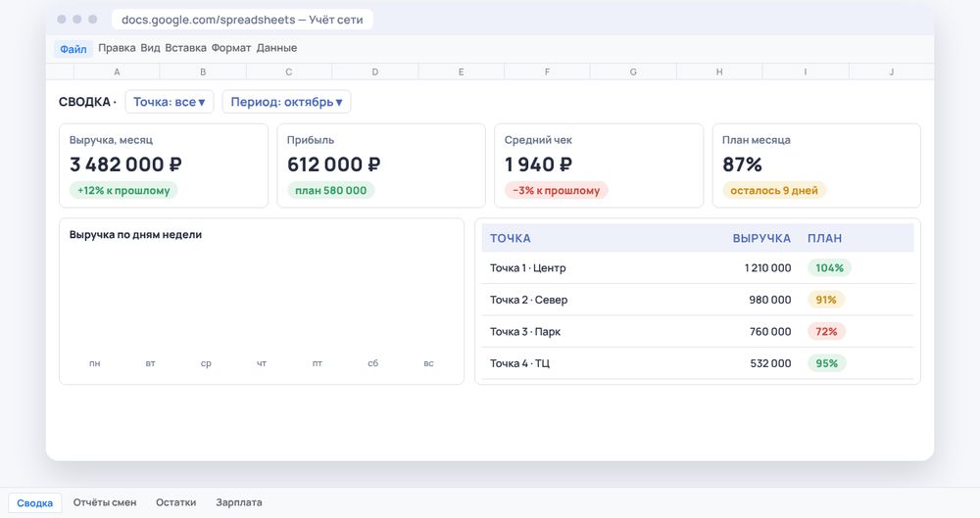Screen dimensions: 980x518
Task: Click the Прибыль card label
Action: coord(311,140)
